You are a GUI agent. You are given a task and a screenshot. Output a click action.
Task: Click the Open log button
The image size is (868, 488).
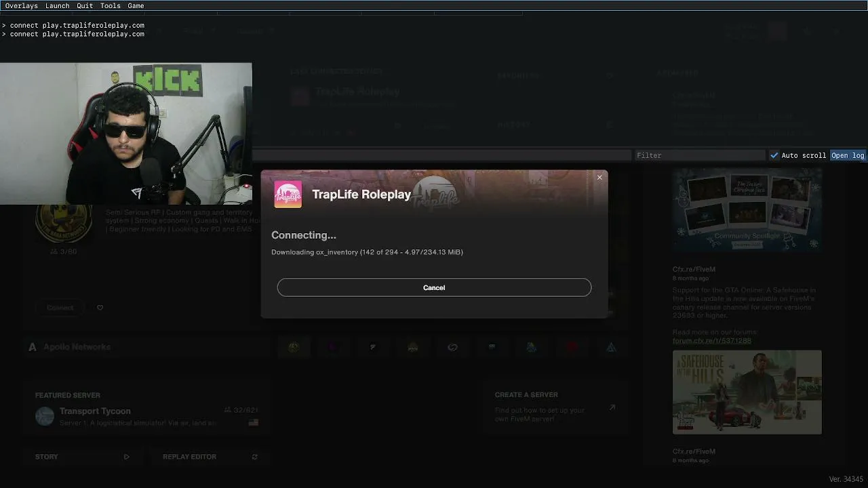[848, 155]
